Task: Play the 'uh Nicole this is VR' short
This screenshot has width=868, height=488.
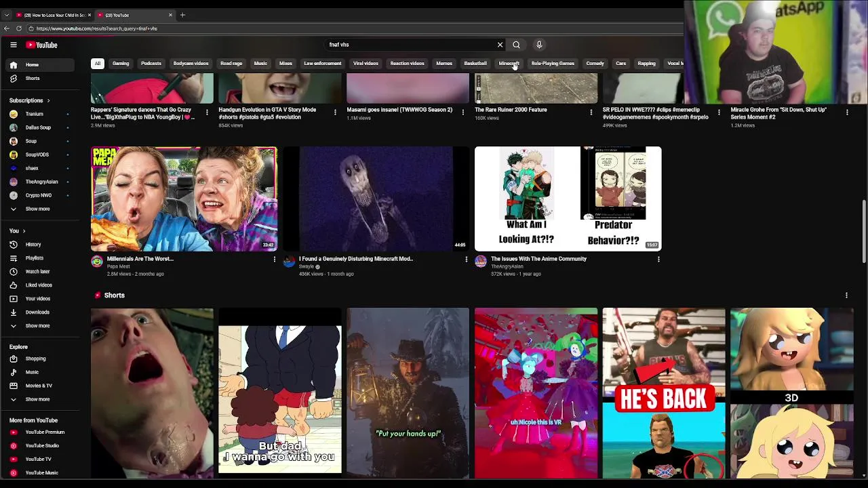Action: (536, 393)
